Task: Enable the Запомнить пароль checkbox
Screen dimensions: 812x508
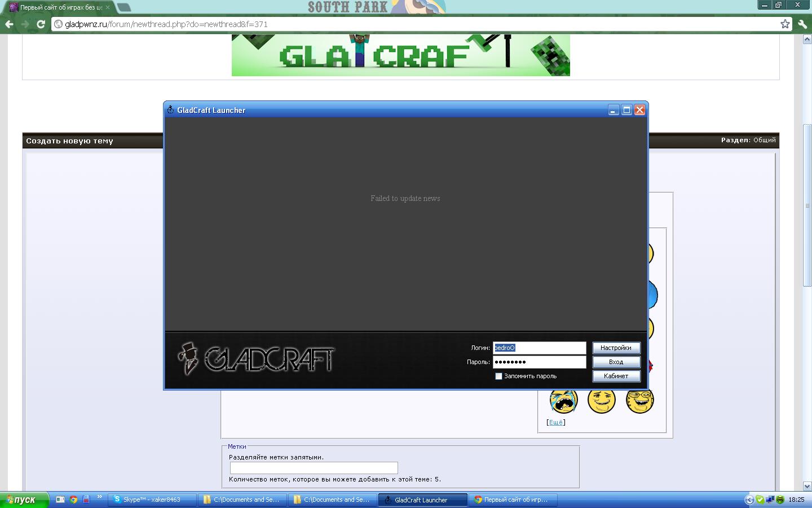Action: click(498, 376)
